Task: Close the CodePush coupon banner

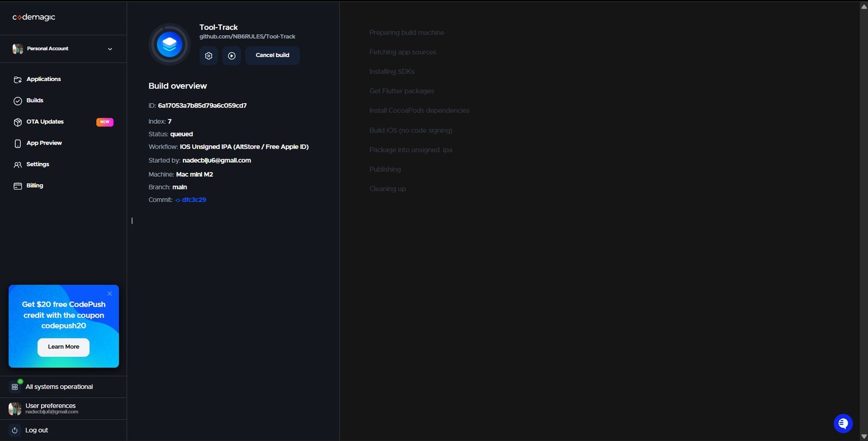Action: coord(110,294)
